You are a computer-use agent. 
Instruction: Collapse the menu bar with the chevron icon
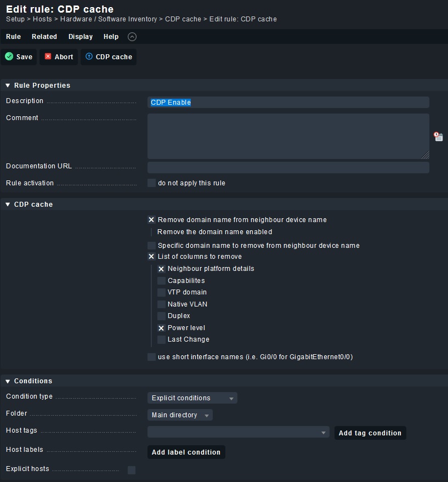tap(132, 37)
